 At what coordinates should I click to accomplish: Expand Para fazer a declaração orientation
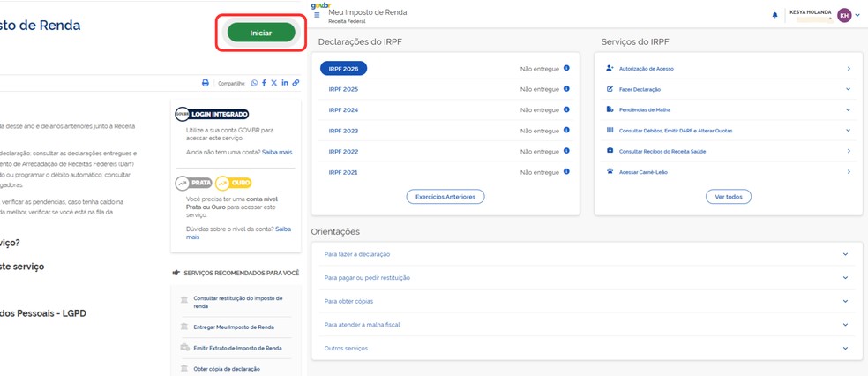pos(587,254)
